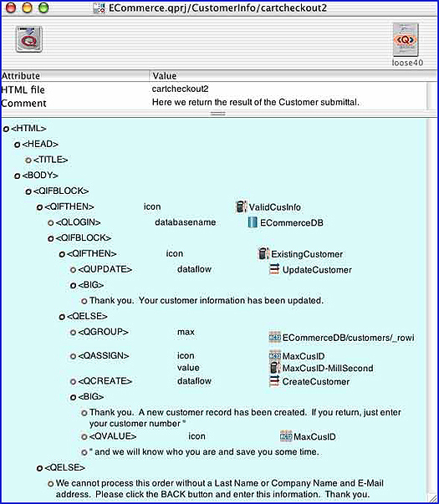This screenshot has width=439, height=504.
Task: Collapse the HTML root node
Action: (6, 129)
